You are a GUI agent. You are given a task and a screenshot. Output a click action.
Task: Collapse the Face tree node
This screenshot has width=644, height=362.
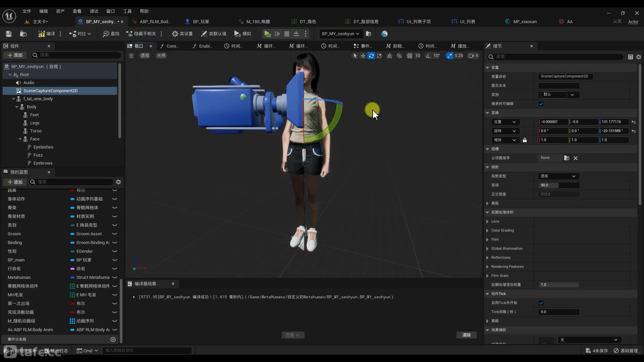click(x=20, y=139)
